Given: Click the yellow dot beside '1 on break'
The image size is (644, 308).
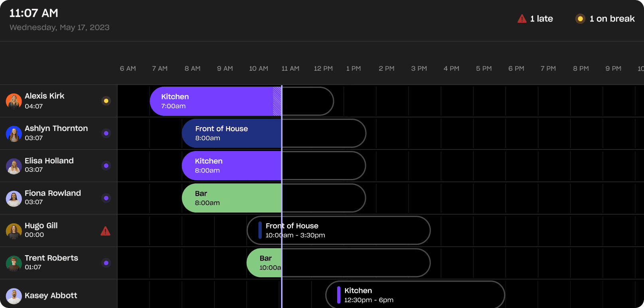Looking at the screenshot, I should (x=580, y=19).
